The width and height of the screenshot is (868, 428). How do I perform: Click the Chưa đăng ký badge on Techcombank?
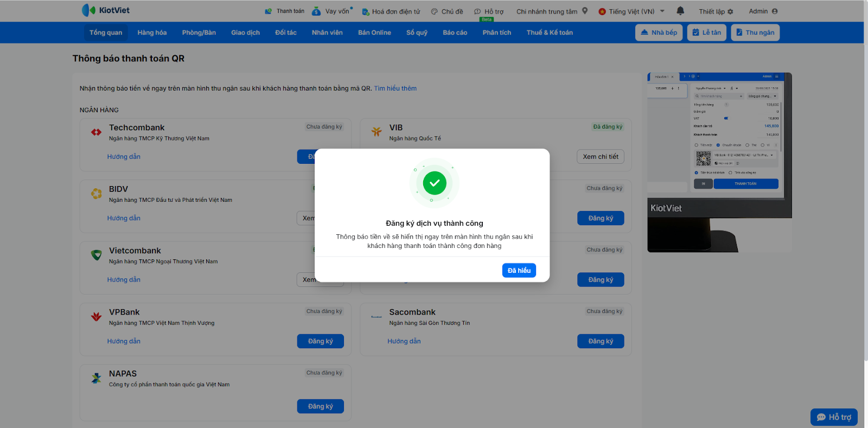pyautogui.click(x=324, y=127)
